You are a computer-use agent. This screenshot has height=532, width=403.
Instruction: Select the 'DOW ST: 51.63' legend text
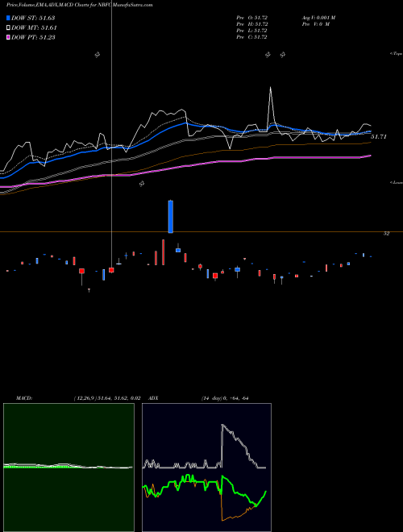pyautogui.click(x=33, y=18)
